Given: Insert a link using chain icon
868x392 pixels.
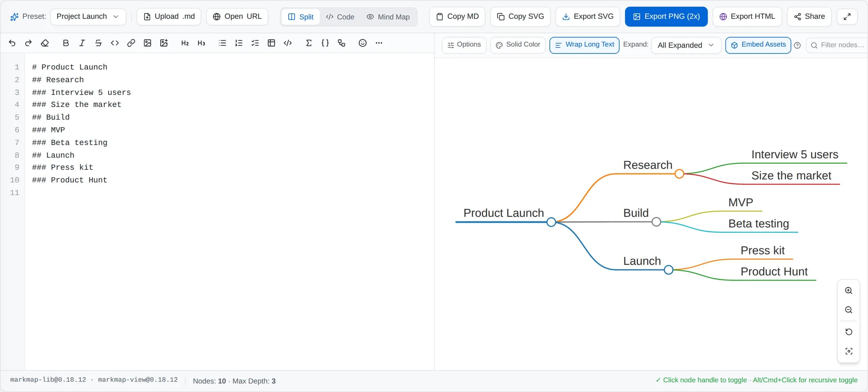Looking at the screenshot, I should pyautogui.click(x=131, y=43).
